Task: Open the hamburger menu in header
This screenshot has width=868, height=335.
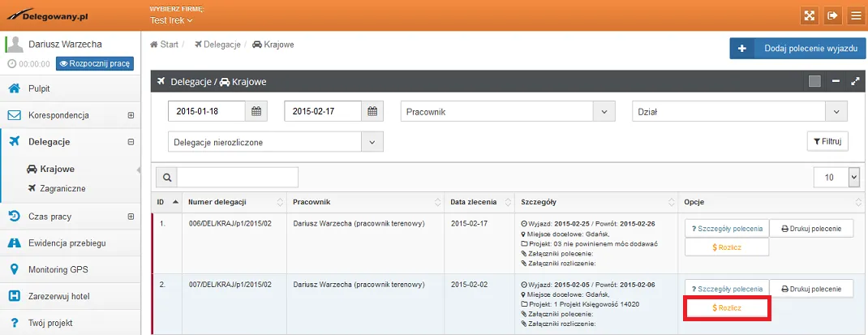Action: (x=855, y=15)
